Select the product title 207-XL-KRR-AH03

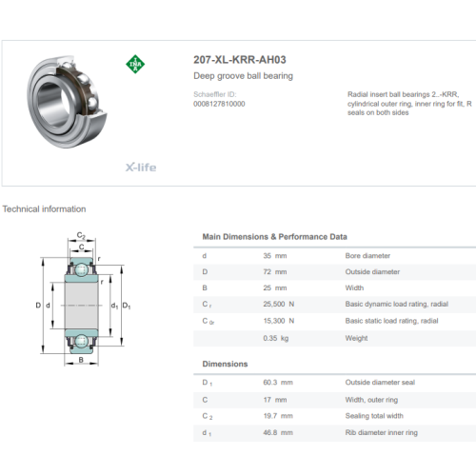(240, 60)
